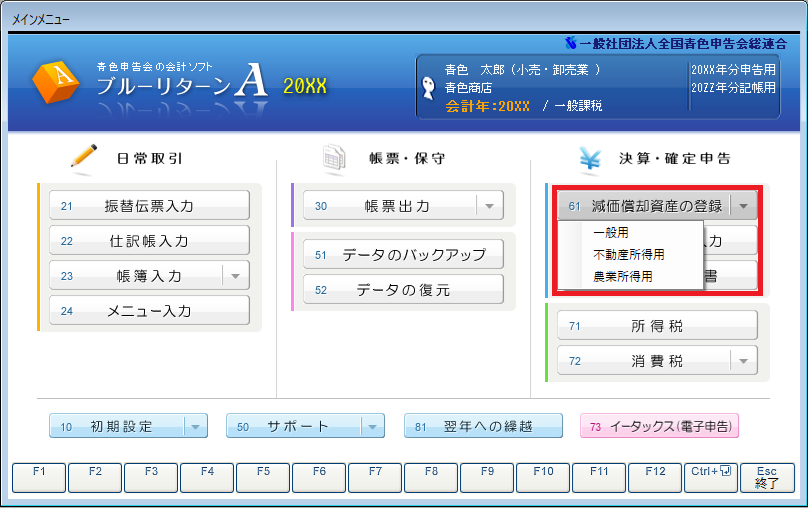Open the 帳票出力 dropdown arrow

(x=489, y=206)
